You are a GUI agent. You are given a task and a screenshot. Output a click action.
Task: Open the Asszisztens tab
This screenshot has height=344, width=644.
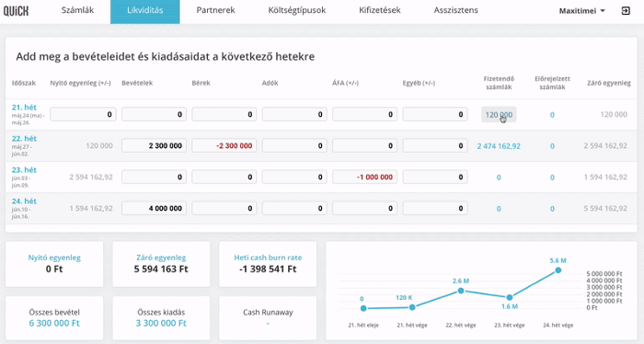[456, 10]
